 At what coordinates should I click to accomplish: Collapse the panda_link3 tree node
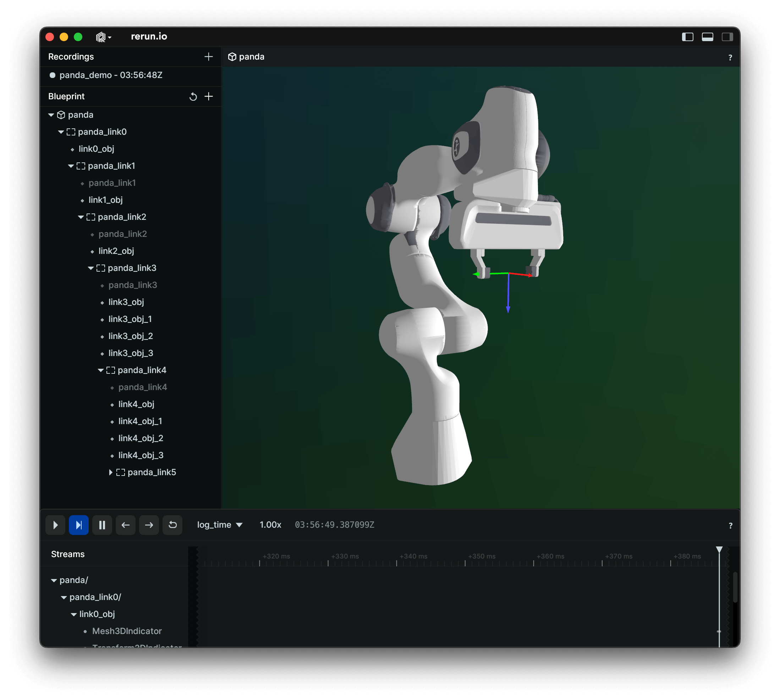pyautogui.click(x=91, y=268)
